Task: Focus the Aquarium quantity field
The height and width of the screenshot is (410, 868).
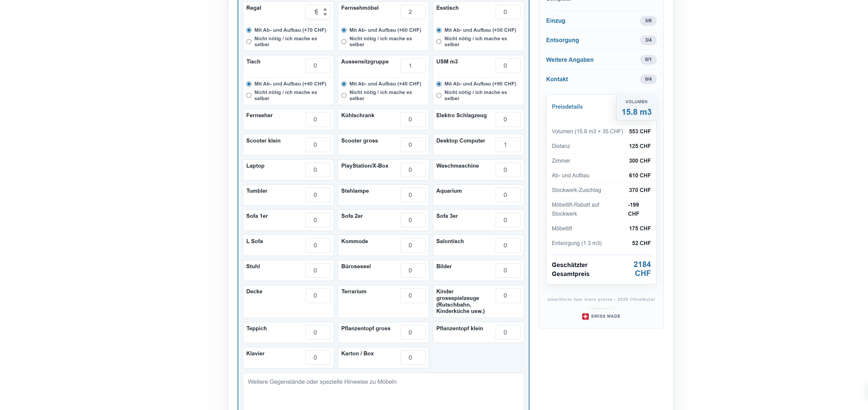Action: tap(508, 195)
